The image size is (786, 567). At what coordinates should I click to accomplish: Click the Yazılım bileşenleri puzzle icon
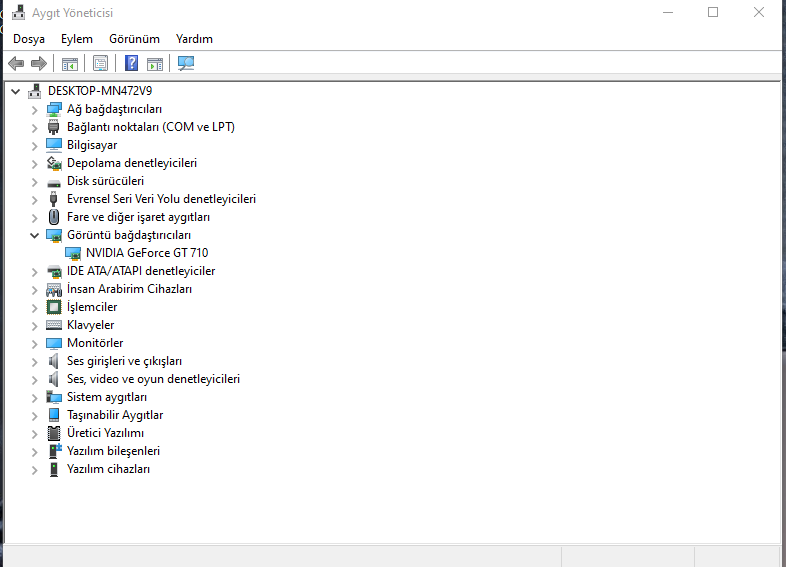(55, 451)
